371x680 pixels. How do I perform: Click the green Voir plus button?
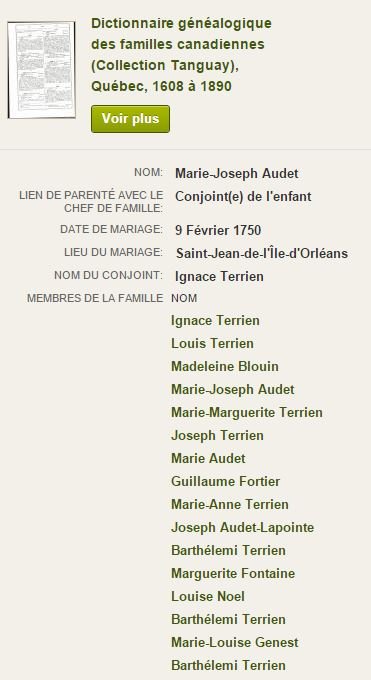[130, 119]
